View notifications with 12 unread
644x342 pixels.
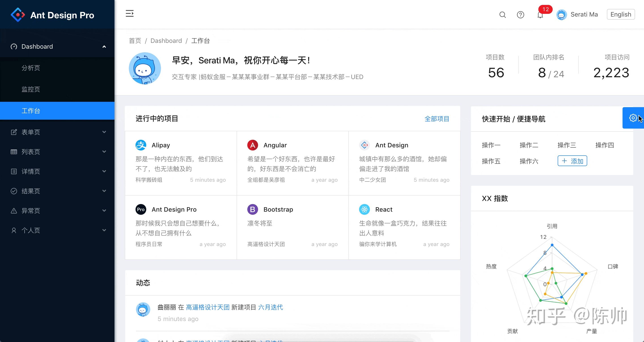pyautogui.click(x=540, y=15)
